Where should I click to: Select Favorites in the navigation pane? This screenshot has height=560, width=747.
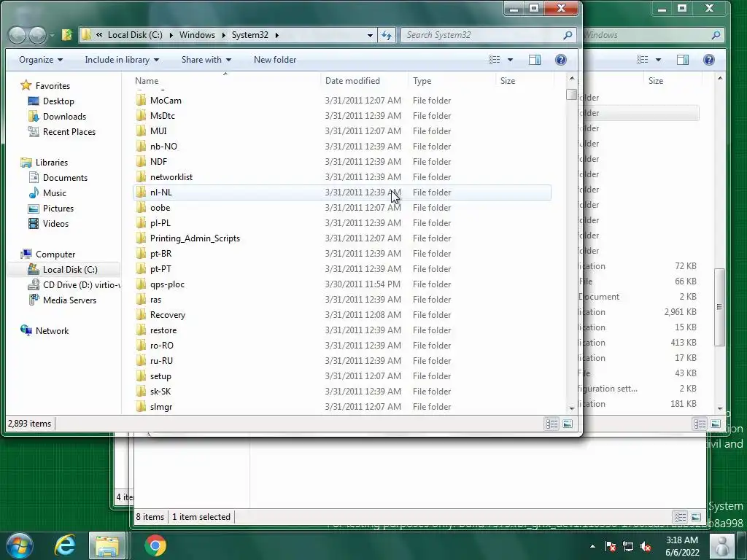click(x=53, y=86)
